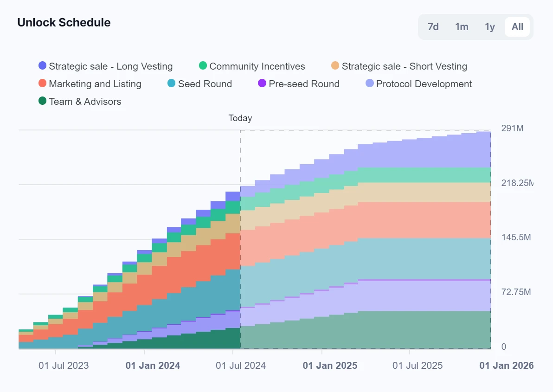559x392 pixels.
Task: Click the 01 Jan 2024 axis label
Action: coord(153,366)
